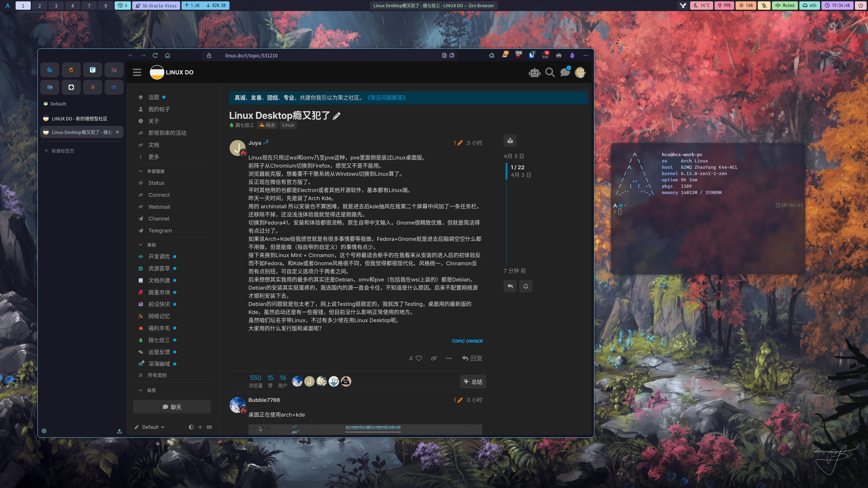
Task: Open the pinned Outlook essential
Action: click(50, 87)
